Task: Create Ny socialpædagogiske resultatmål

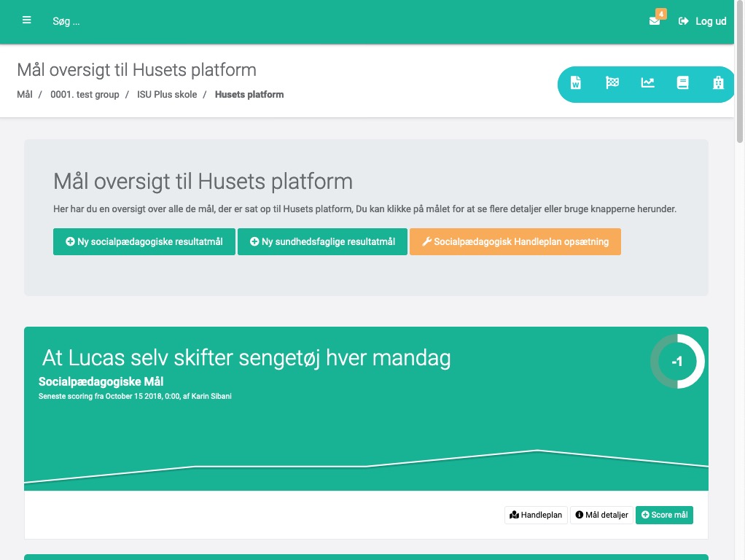Action: pyautogui.click(x=144, y=242)
